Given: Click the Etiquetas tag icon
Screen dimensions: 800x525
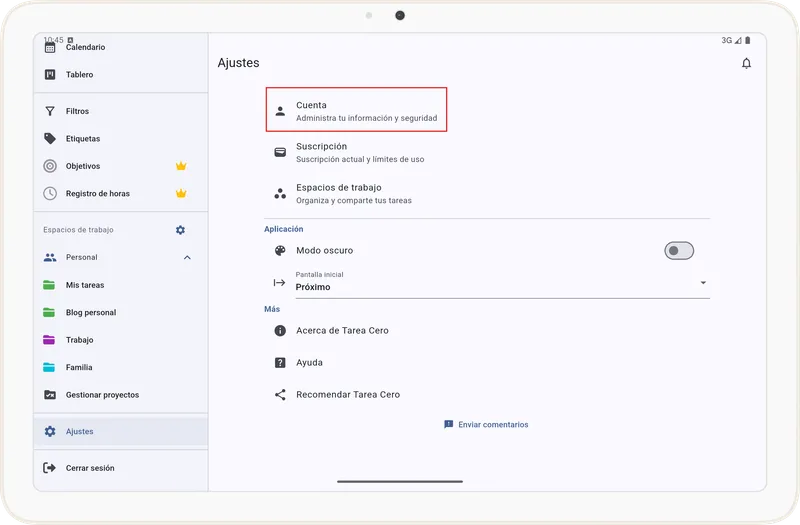Looking at the screenshot, I should click(x=50, y=139).
